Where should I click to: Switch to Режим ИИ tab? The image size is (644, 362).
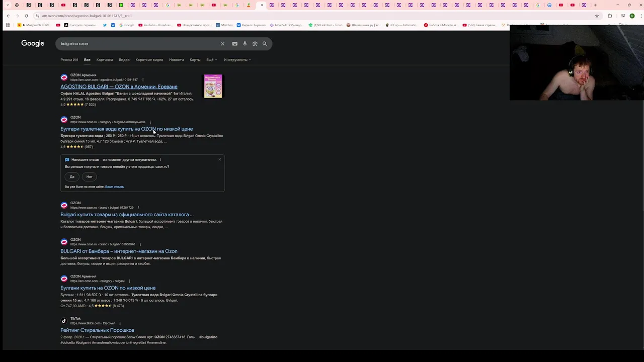[69, 60]
